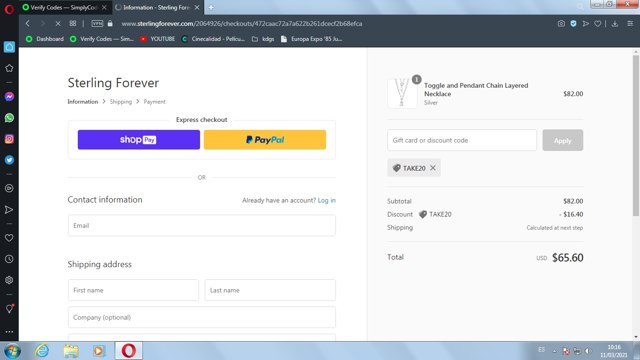
Task: Click the volume icon in the system tray
Action: click(x=588, y=351)
